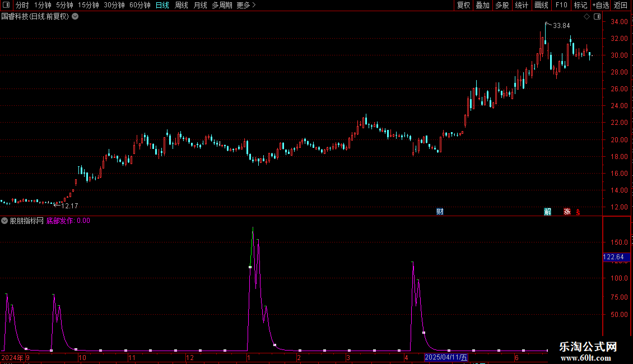The image size is (633, 364).
Task: Toggle the left sidebar panel icon
Action: [x=6, y=5]
